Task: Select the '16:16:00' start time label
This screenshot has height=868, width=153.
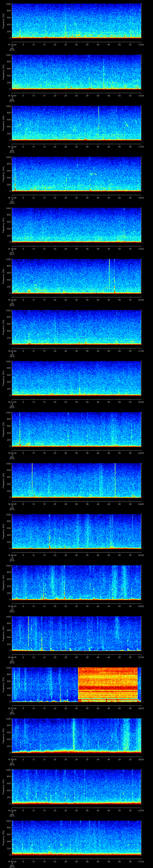Action: [x=12, y=147]
